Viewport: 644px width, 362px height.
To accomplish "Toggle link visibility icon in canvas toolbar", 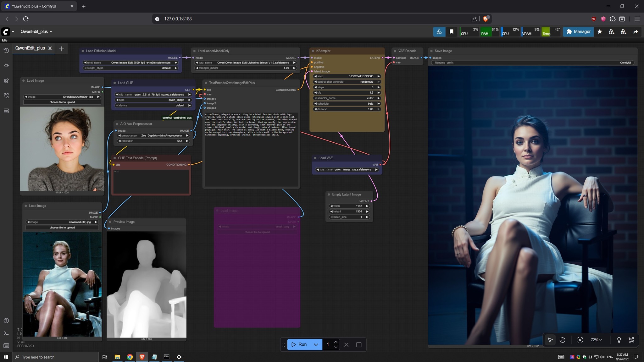I will click(x=631, y=340).
